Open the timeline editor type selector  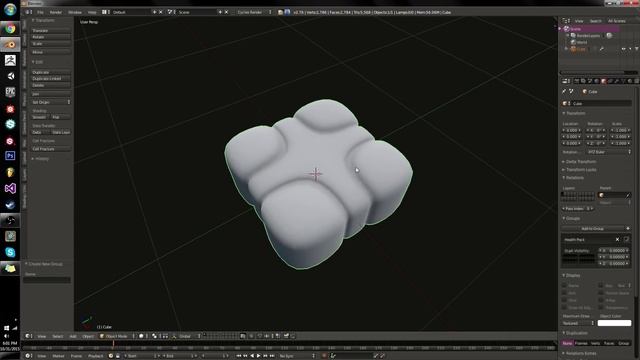[29, 356]
